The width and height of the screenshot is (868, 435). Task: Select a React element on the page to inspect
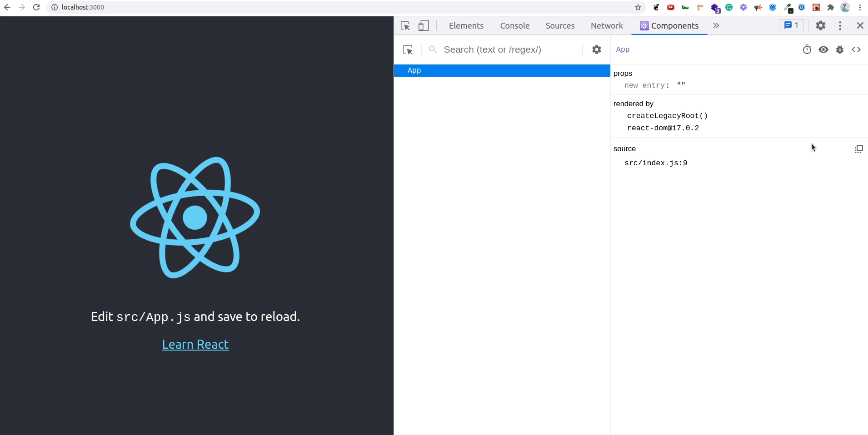click(408, 49)
